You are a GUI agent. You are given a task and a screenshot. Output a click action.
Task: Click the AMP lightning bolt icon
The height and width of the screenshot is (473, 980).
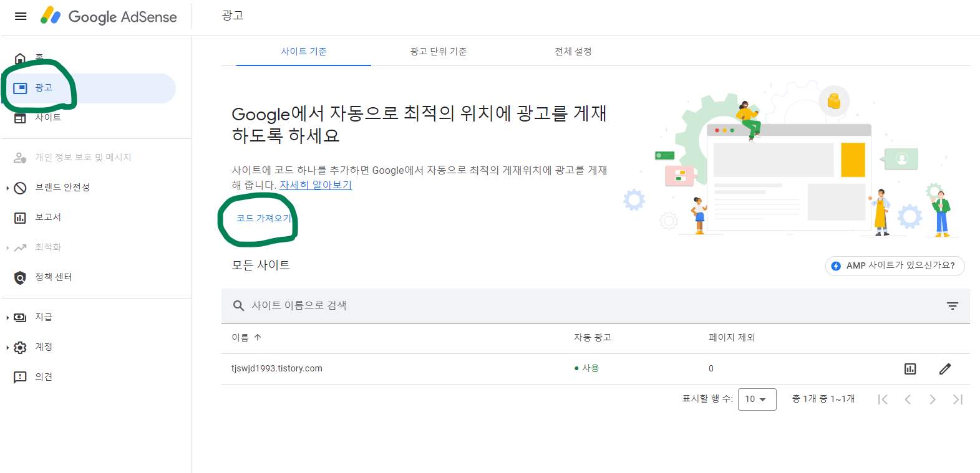[x=836, y=266]
